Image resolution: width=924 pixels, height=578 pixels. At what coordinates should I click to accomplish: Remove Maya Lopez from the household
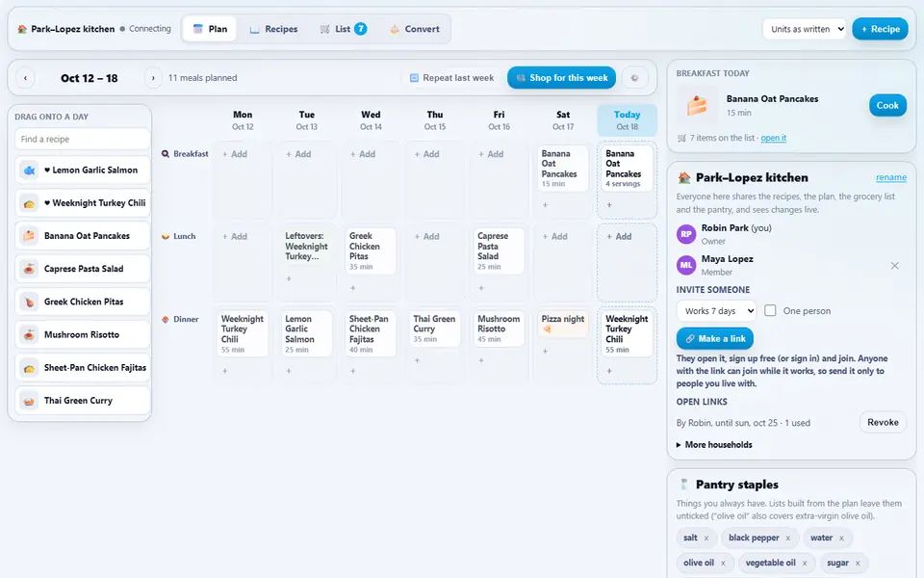pos(894,266)
